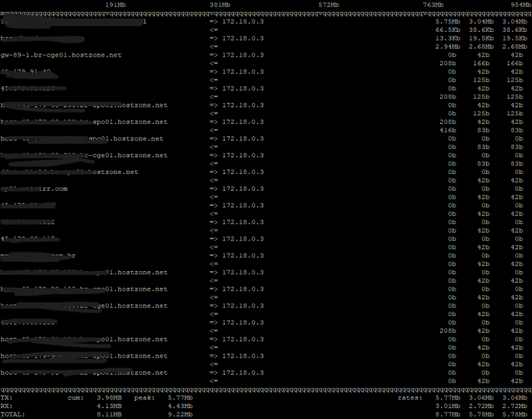Click the peak: label
532x419 pixels.
[144, 398]
